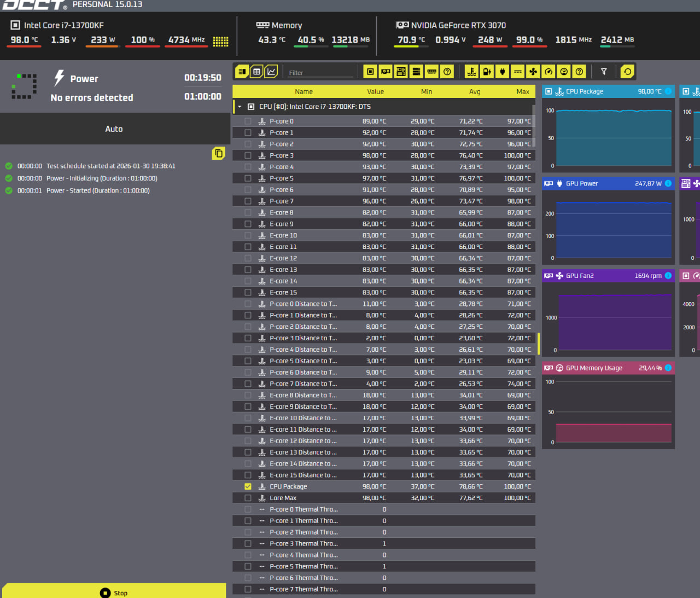Click the sensor Filter text field
The image size is (700, 598).
[320, 72]
